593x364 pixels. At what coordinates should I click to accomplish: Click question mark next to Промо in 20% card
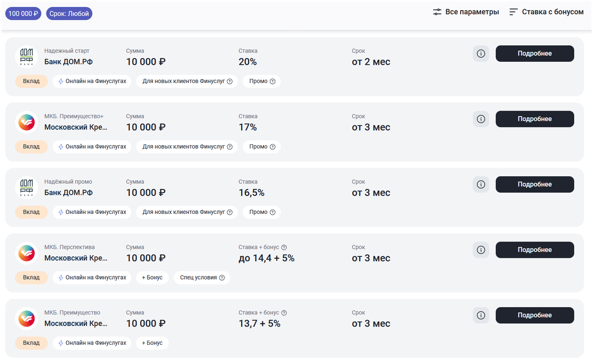[272, 81]
